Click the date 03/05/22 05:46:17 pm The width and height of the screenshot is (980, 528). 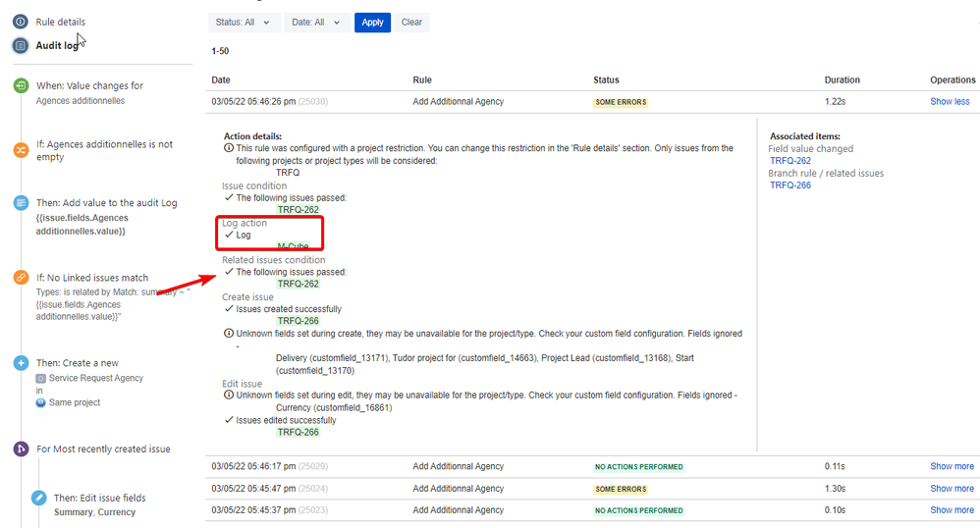click(253, 466)
